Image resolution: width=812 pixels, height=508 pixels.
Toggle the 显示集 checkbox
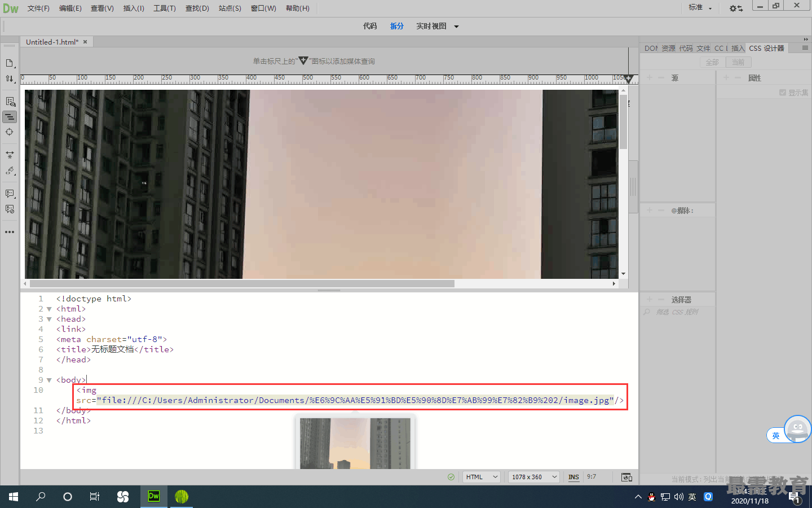coord(783,93)
